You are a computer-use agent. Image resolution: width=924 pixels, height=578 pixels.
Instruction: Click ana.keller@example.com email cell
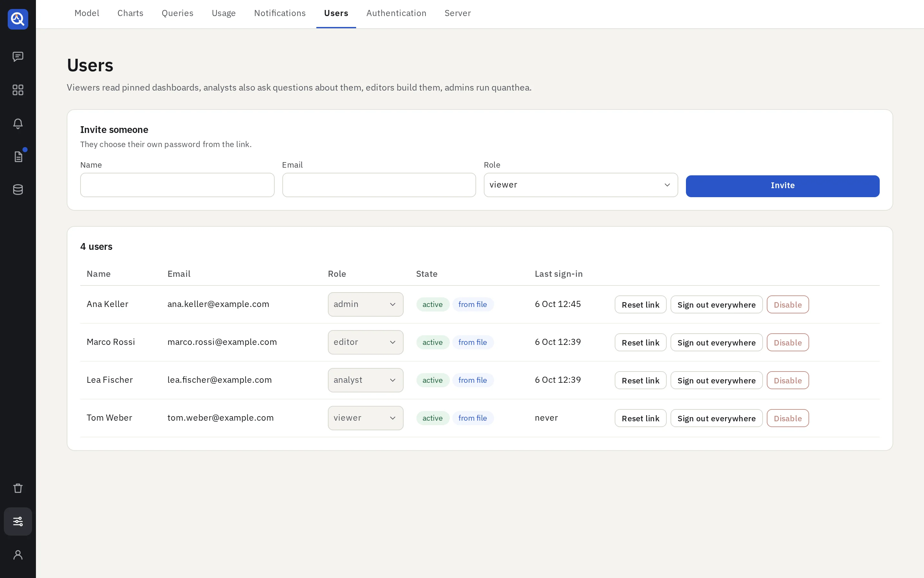pyautogui.click(x=218, y=304)
